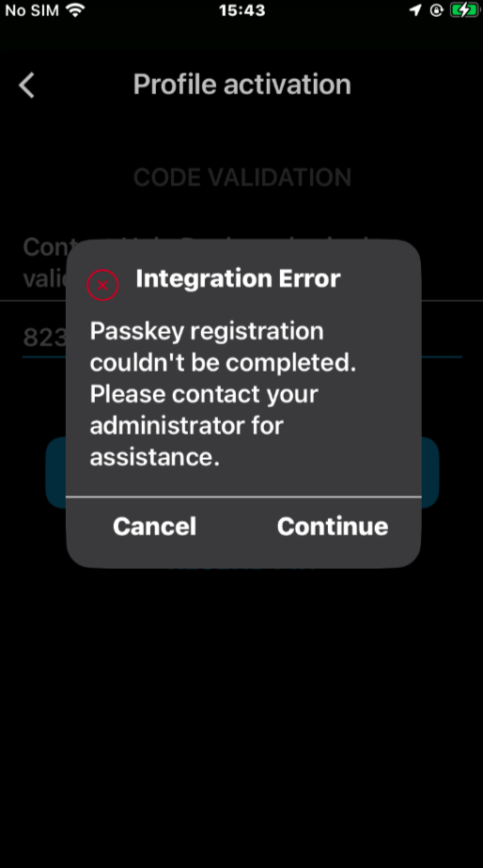The width and height of the screenshot is (483, 868).
Task: Tap the back chevron arrow
Action: point(26,86)
